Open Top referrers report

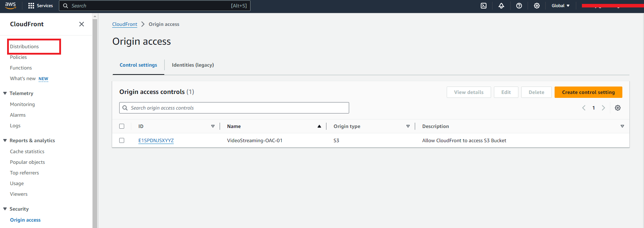pos(24,173)
